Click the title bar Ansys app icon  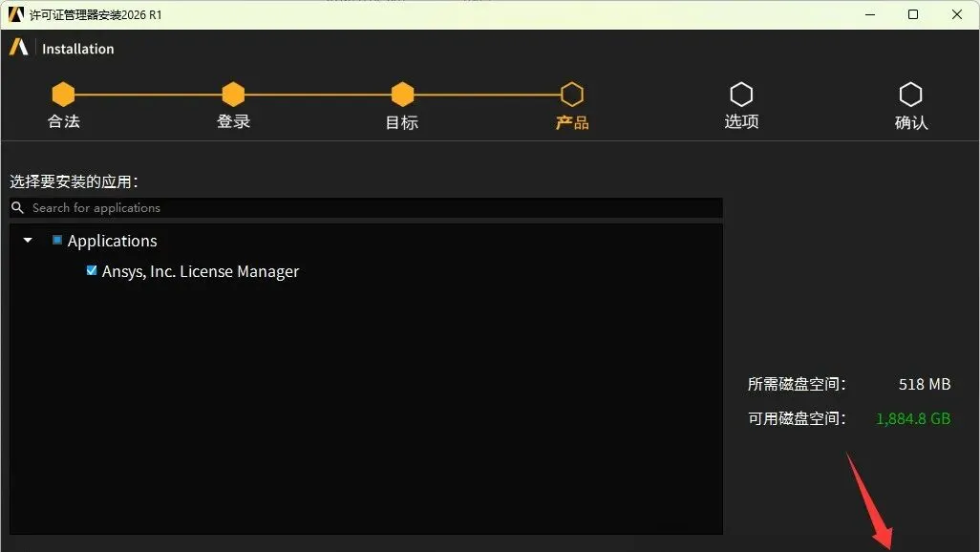coord(15,14)
